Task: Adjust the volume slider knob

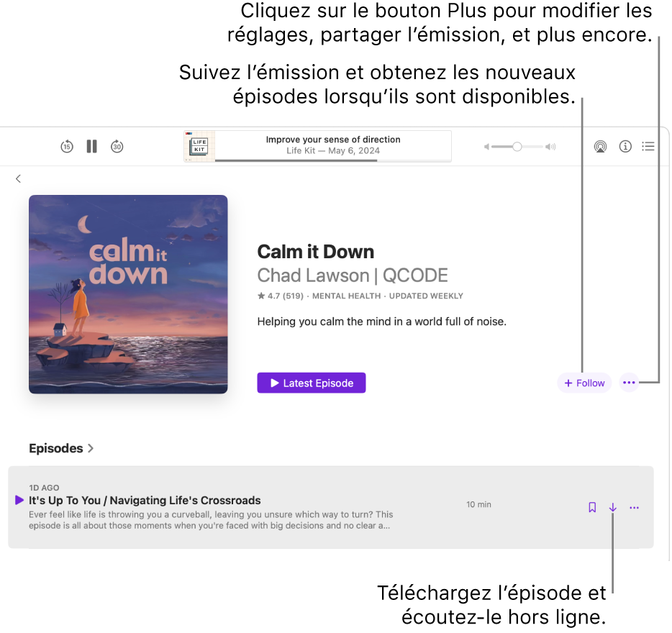Action: point(517,147)
